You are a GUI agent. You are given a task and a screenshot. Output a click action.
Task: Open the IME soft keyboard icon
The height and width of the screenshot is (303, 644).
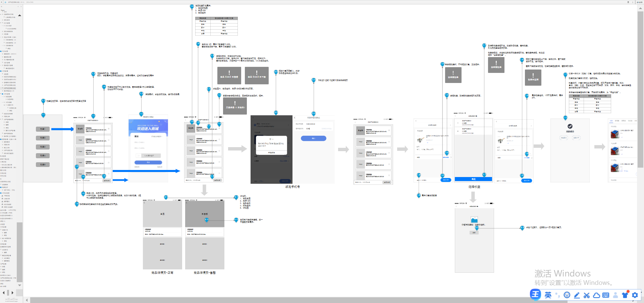(606, 295)
